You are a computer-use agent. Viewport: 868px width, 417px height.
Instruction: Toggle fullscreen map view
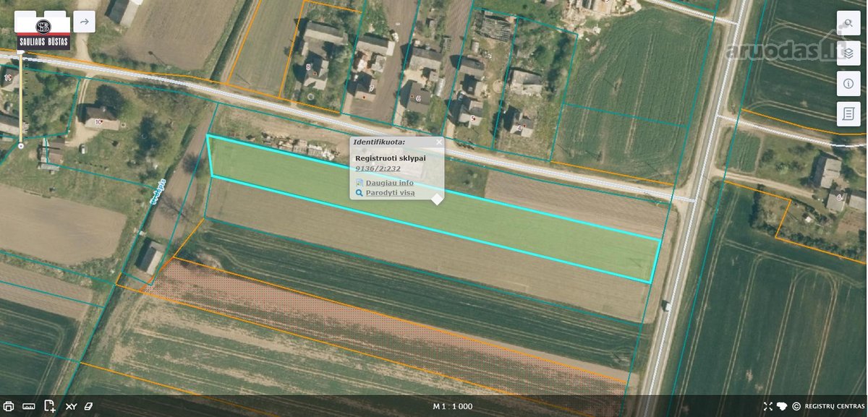pos(768,407)
